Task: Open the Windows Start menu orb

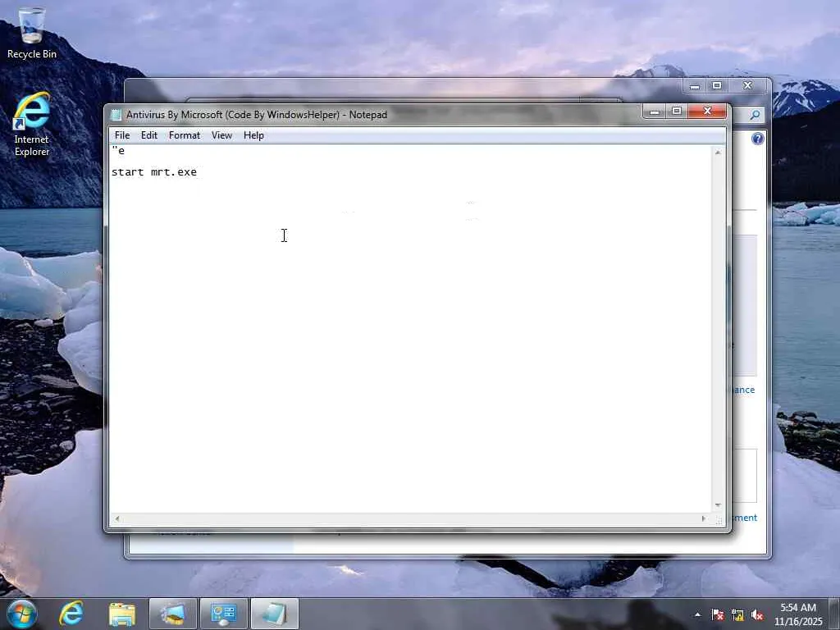Action: [22, 614]
